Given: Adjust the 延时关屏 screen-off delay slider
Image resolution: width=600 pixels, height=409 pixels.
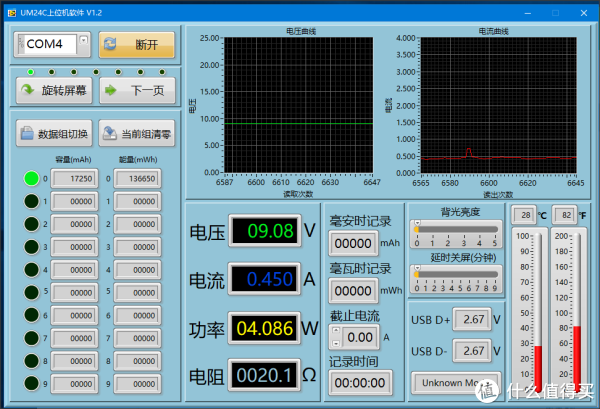Looking at the screenshot, I should pyautogui.click(x=456, y=274).
